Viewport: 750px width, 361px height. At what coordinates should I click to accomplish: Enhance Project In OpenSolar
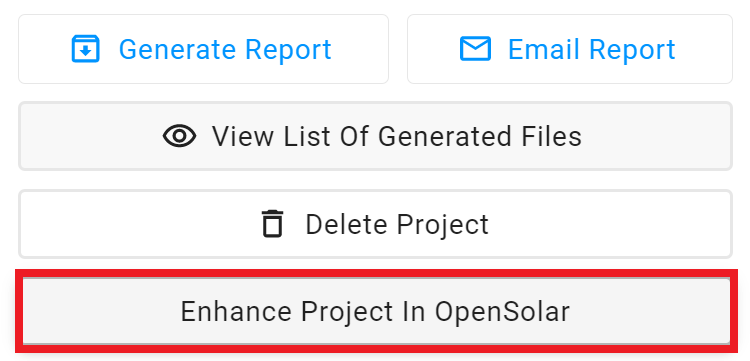coord(375,311)
